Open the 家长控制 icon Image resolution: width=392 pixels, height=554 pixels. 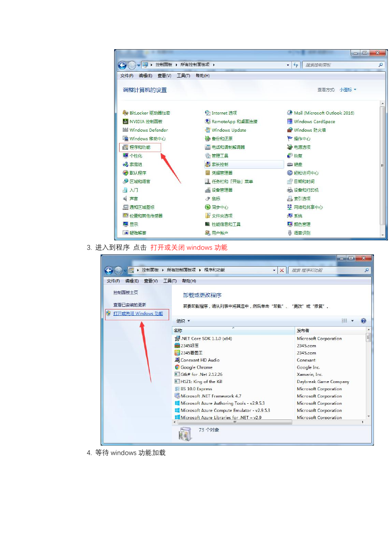pyautogui.click(x=208, y=164)
